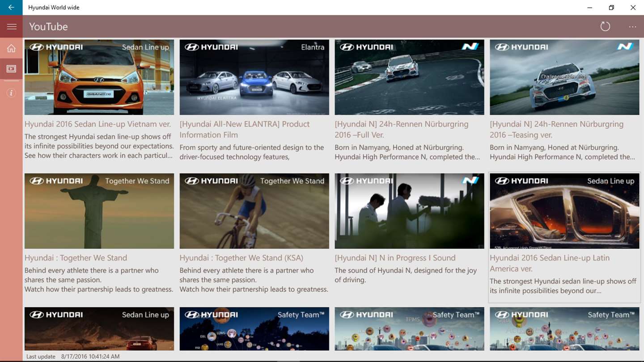The height and width of the screenshot is (362, 644).
Task: Play the Nürburgring Teasing ver. thumbnail
Action: pyautogui.click(x=564, y=77)
